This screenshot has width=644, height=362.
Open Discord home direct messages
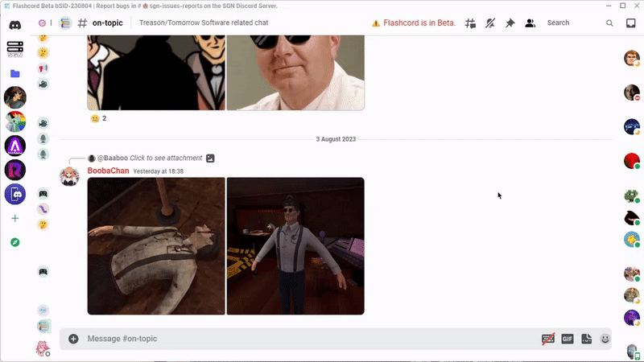[15, 25]
